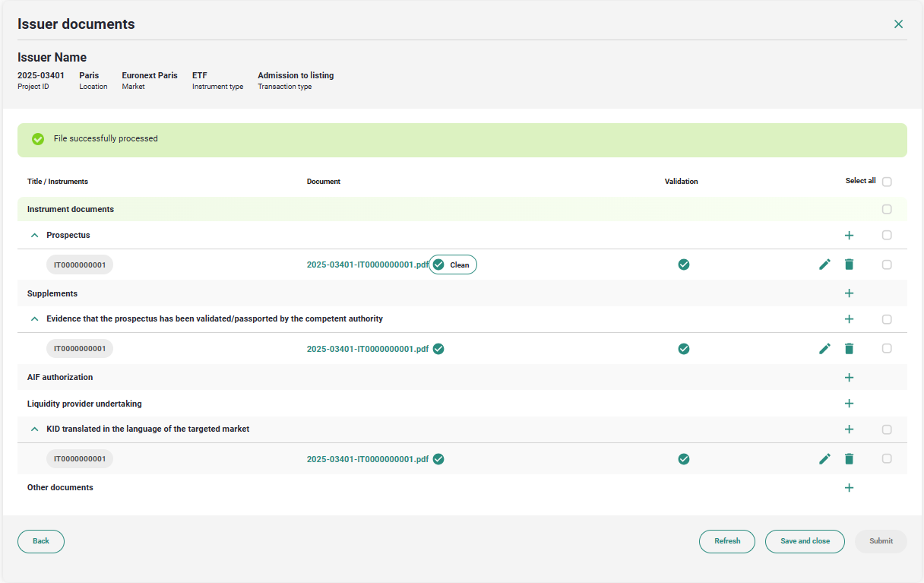Close the Issuer documents dialog
The height and width of the screenshot is (583, 924).
click(898, 24)
